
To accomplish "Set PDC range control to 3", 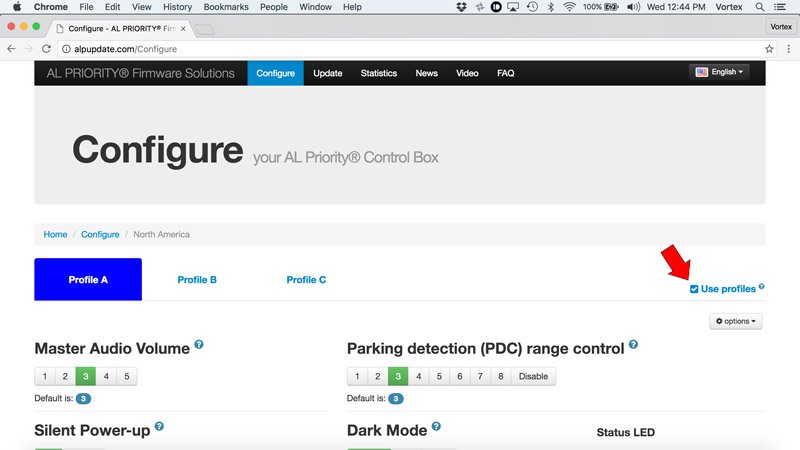I will [x=398, y=376].
